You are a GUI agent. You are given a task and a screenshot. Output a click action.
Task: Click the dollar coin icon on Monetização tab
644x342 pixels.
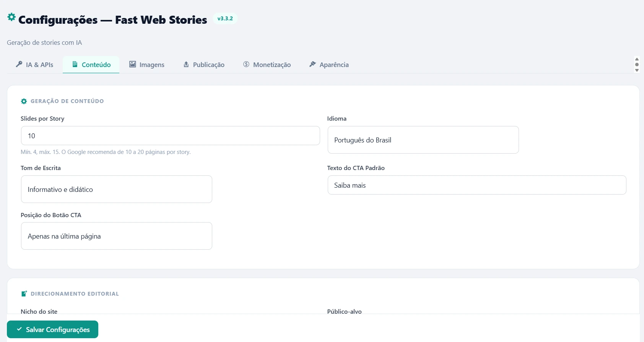pyautogui.click(x=246, y=64)
